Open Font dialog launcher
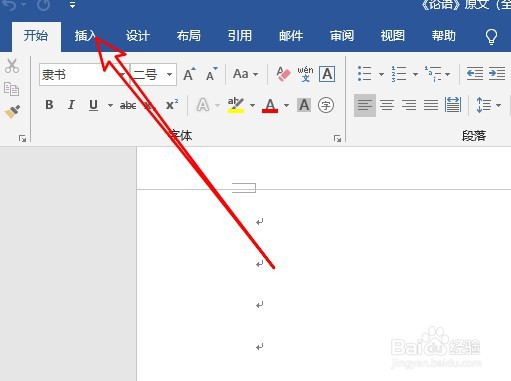Viewport: 511px width, 381px height. (x=337, y=138)
